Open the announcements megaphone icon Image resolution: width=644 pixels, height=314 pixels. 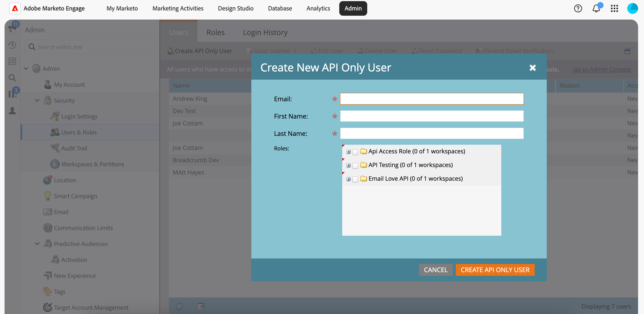point(12,28)
